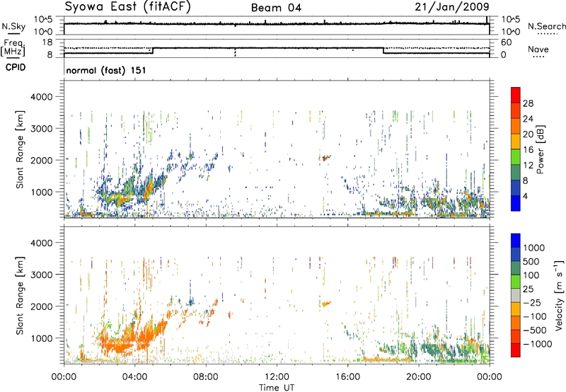Click the bright blue bottom segment of the power color bar
This screenshot has height=392, width=566.
[x=516, y=203]
